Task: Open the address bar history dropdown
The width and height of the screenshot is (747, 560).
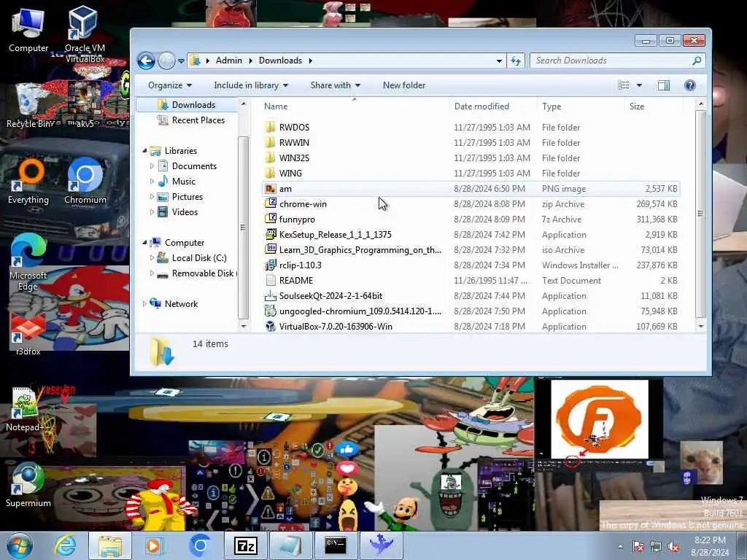Action: point(499,61)
